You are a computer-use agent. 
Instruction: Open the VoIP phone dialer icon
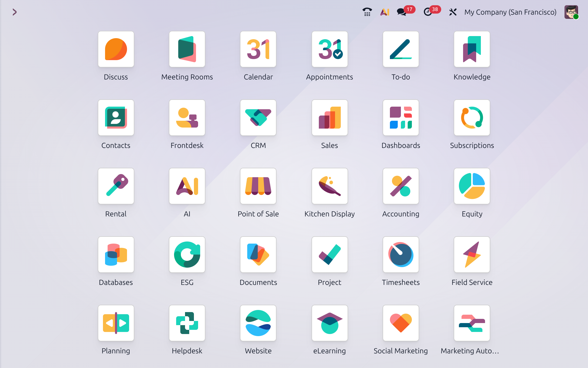pos(367,12)
